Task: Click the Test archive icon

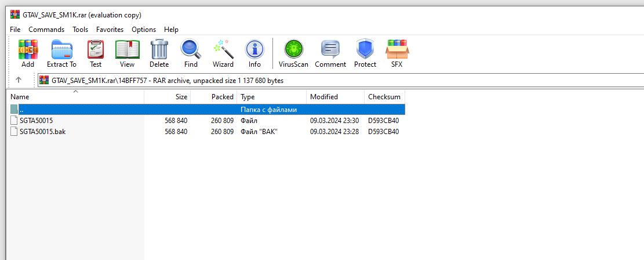Action: (x=96, y=50)
